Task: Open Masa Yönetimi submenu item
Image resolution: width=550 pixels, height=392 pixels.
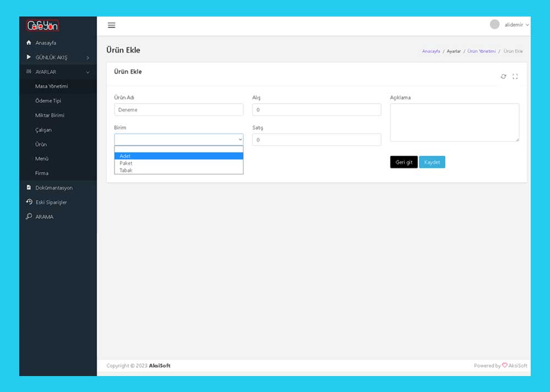Action: pos(52,86)
